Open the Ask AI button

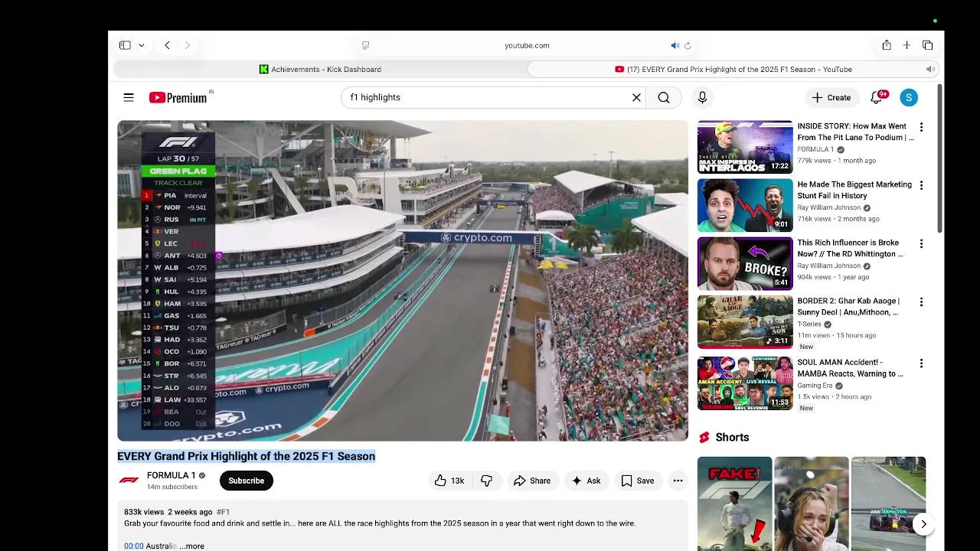586,481
